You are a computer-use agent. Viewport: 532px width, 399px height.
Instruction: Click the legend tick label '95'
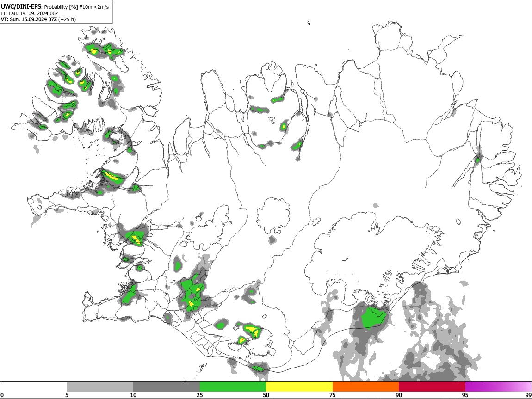(465, 395)
